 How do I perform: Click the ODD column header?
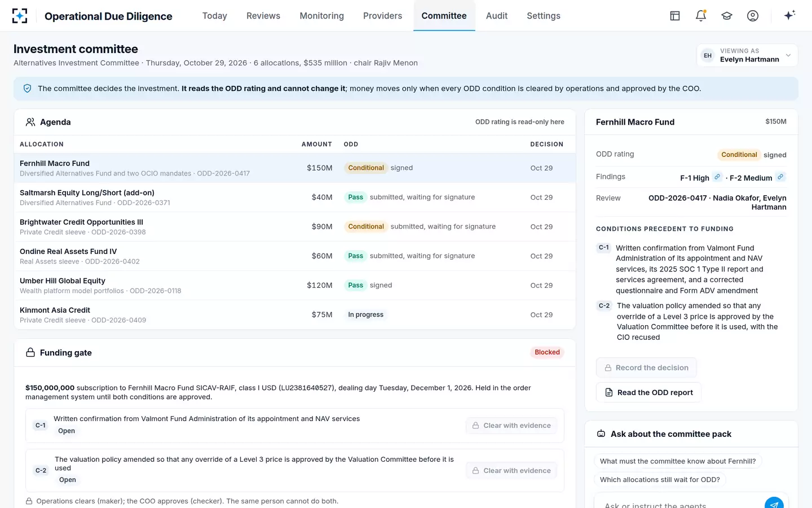tap(351, 144)
